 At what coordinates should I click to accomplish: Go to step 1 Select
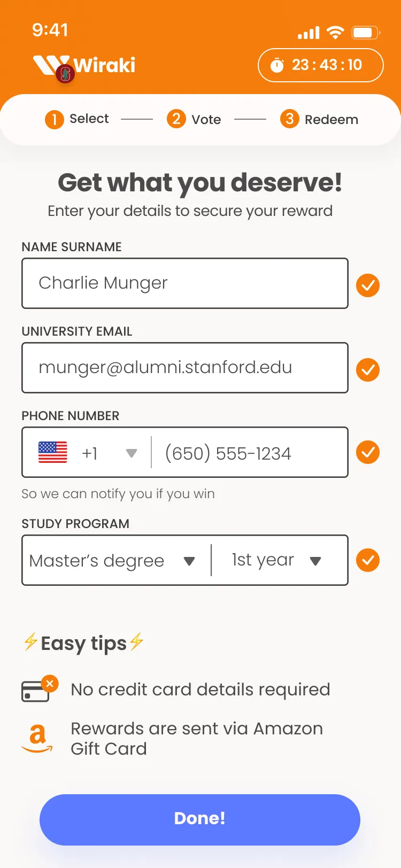77,119
